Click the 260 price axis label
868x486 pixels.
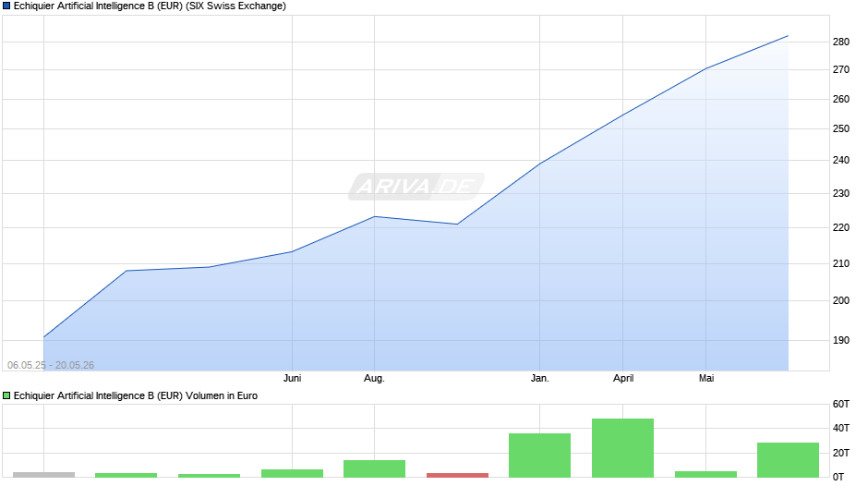(841, 99)
